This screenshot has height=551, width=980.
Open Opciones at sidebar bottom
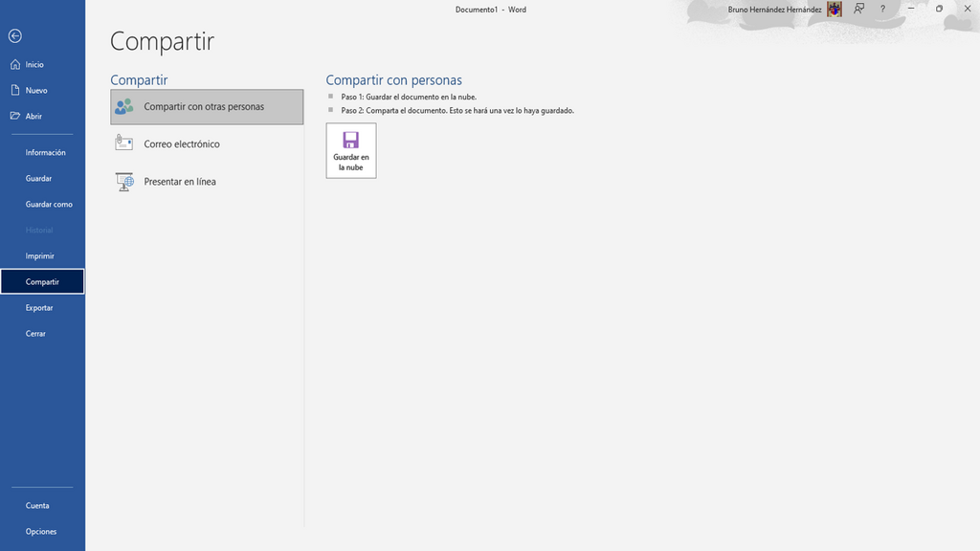pyautogui.click(x=42, y=532)
